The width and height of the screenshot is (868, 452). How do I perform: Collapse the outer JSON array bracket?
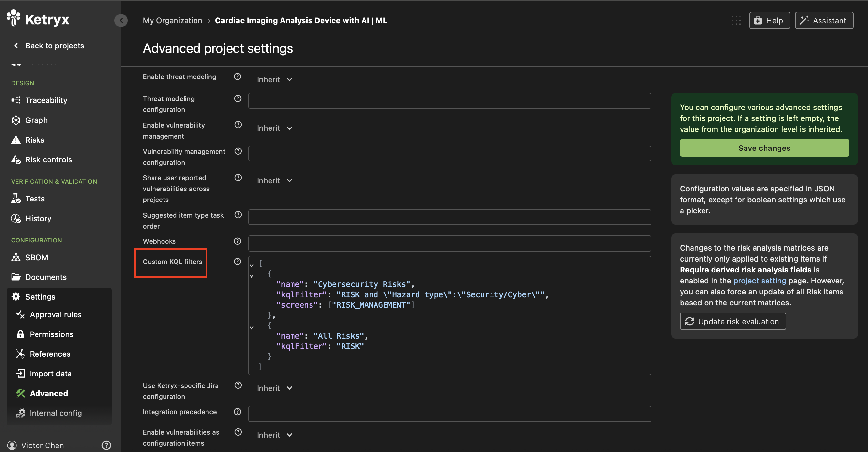click(251, 265)
